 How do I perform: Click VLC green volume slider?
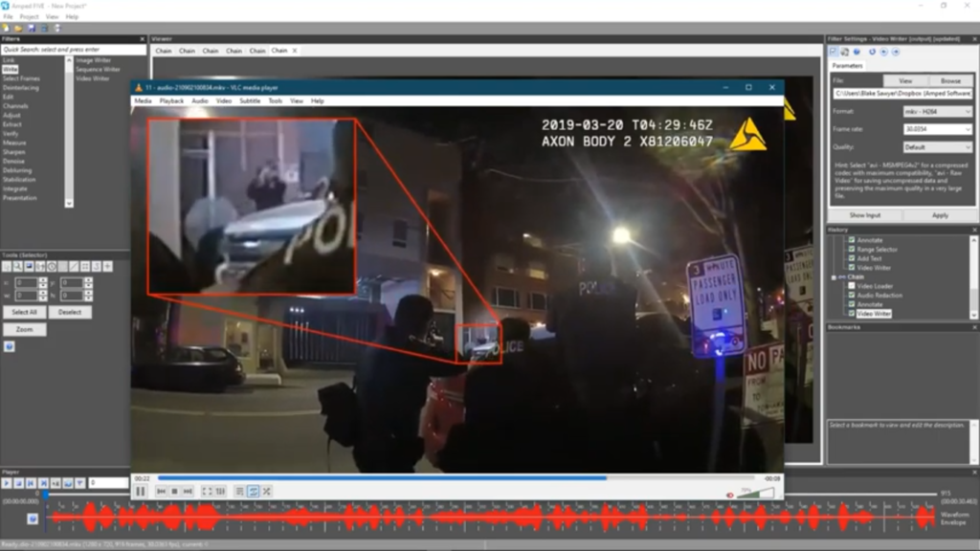point(757,494)
